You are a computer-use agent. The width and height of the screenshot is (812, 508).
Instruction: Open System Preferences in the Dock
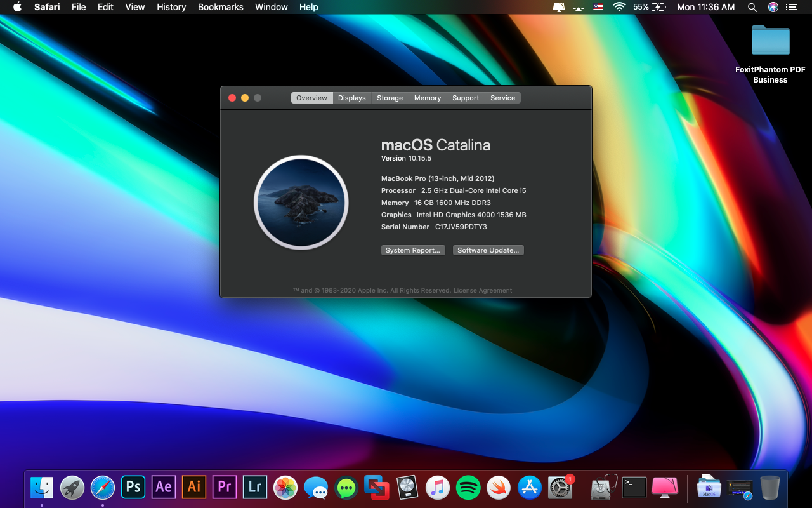560,488
